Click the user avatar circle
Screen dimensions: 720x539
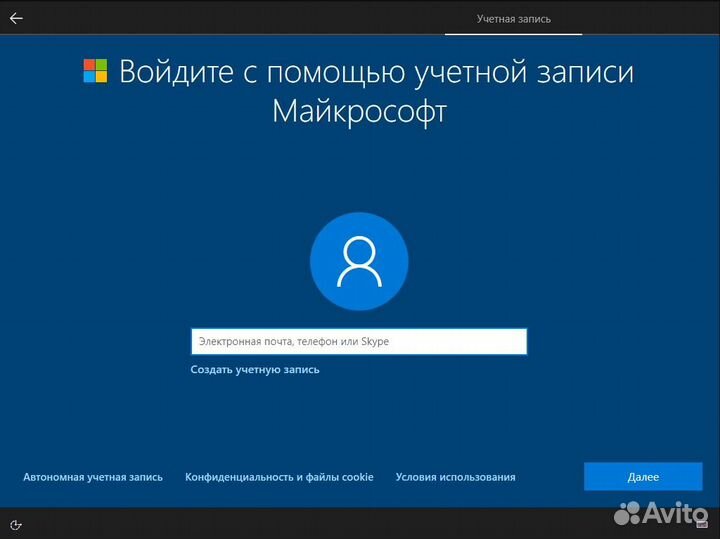coord(359,261)
